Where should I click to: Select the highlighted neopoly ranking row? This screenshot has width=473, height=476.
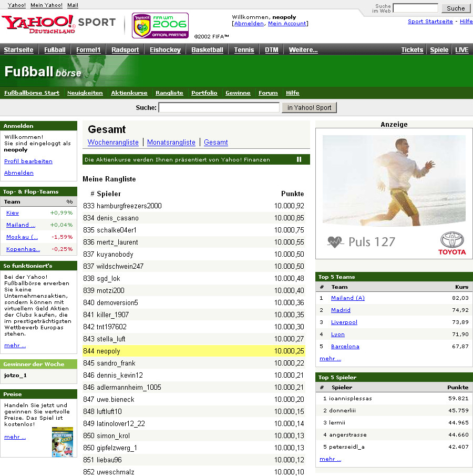(193, 351)
